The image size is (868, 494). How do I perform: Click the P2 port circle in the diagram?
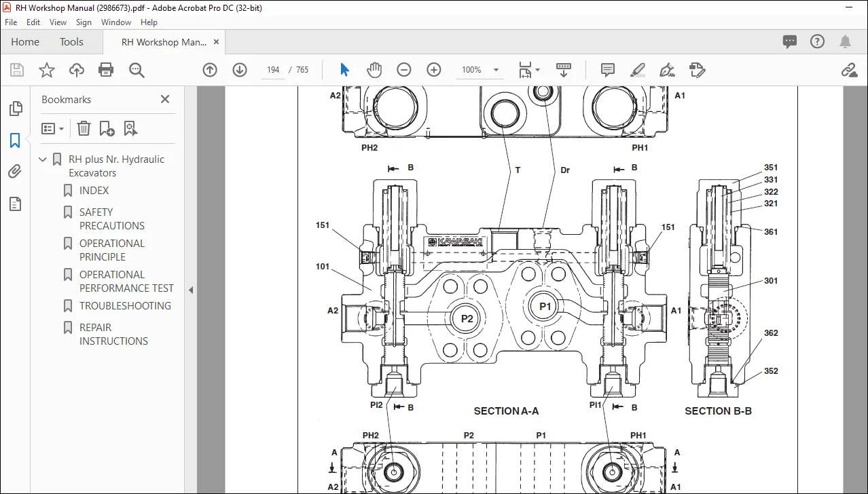(467, 319)
